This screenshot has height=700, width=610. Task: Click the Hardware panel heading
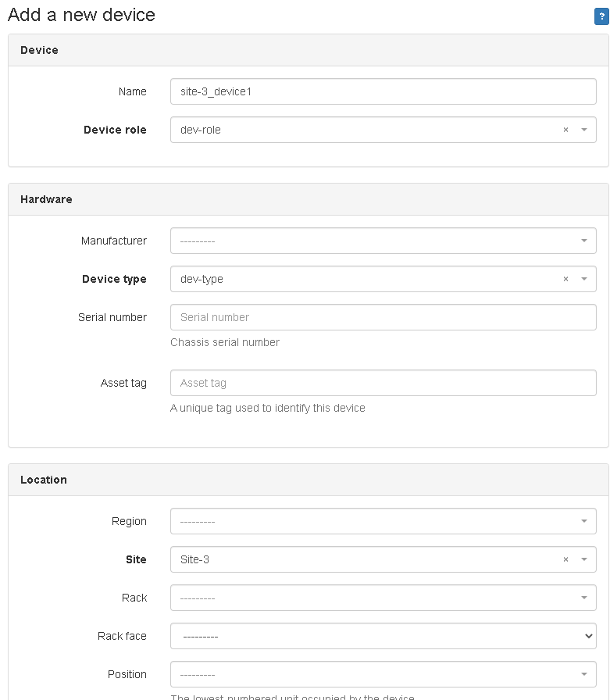coord(46,200)
